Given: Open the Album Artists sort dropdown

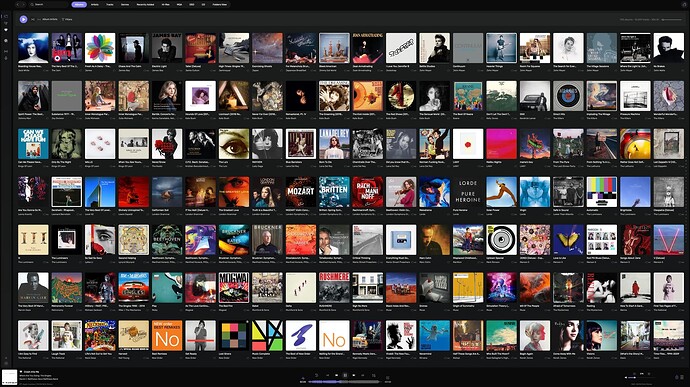Looking at the screenshot, I should (x=50, y=19).
